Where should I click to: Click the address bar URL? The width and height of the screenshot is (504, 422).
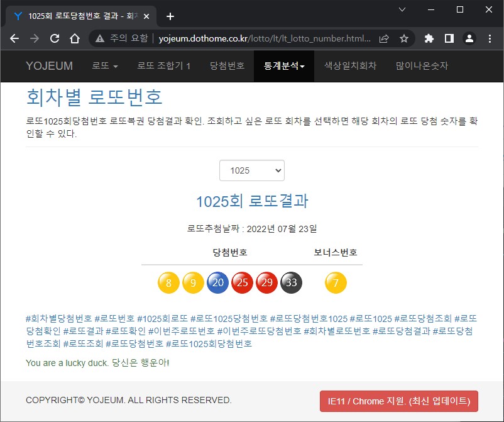click(264, 38)
